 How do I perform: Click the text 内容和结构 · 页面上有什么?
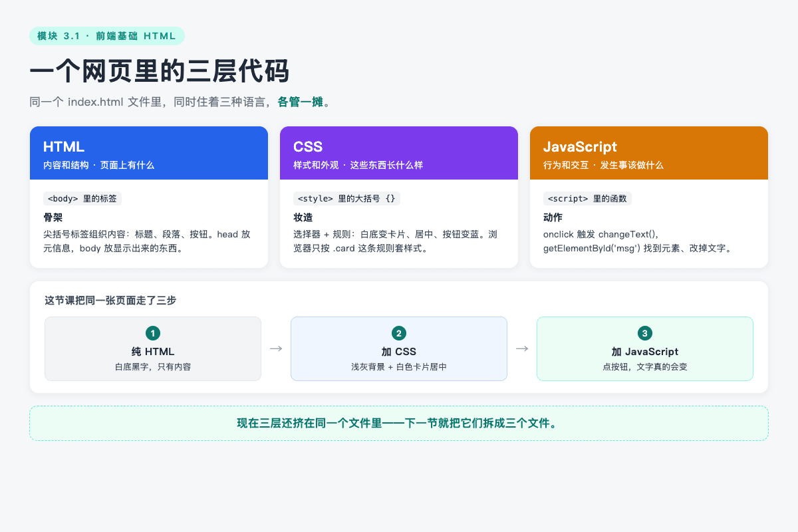[x=98, y=165]
